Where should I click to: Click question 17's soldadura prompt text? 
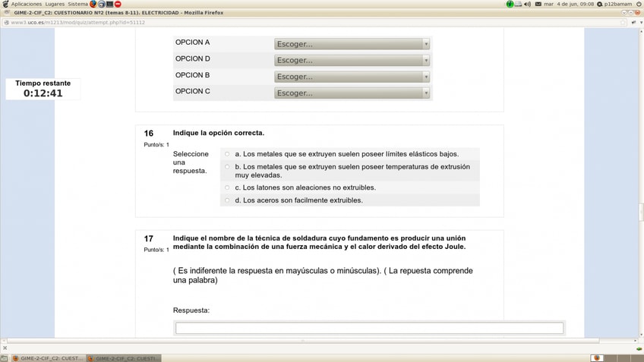(320, 243)
